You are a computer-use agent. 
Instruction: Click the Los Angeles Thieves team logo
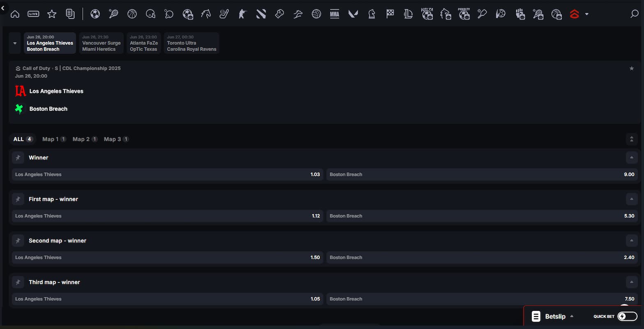(x=20, y=91)
